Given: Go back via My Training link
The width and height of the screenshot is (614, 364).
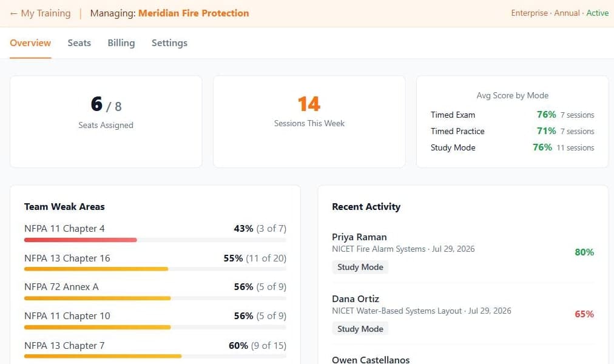Looking at the screenshot, I should click(40, 13).
